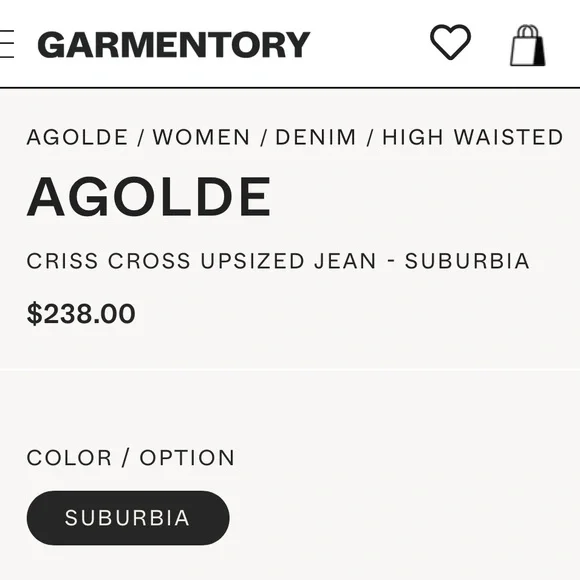This screenshot has width=580, height=580.
Task: Select the SUBURBIA color option pill
Action: (128, 518)
